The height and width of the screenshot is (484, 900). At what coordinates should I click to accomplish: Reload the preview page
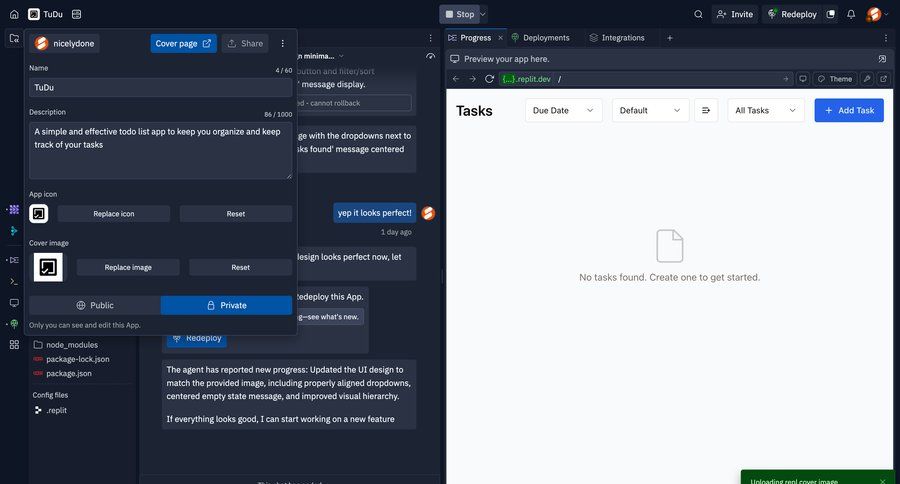click(489, 79)
